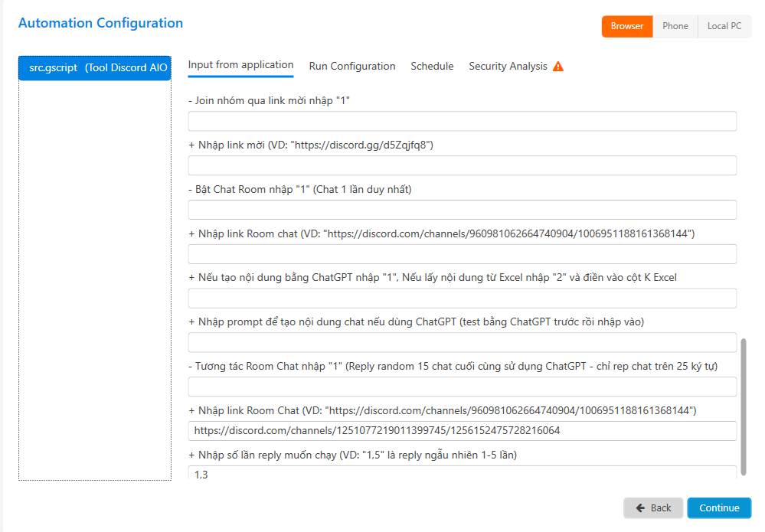Click the reply count field showing 1,3
This screenshot has width=765, height=532.
(x=462, y=473)
